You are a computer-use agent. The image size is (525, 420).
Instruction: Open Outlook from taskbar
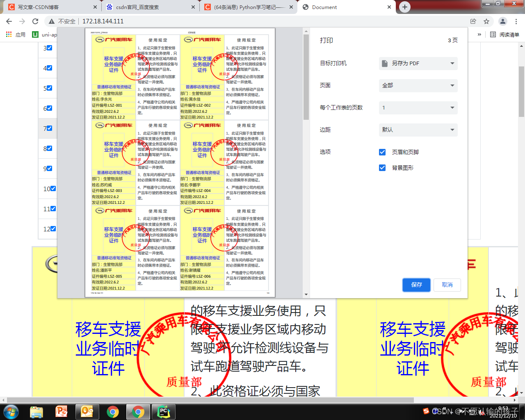87,411
